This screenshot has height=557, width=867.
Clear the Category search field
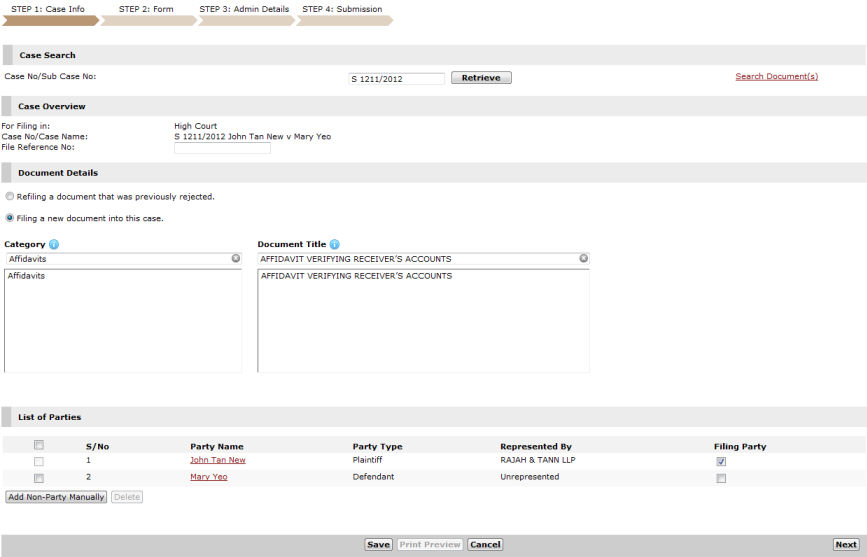click(x=236, y=258)
